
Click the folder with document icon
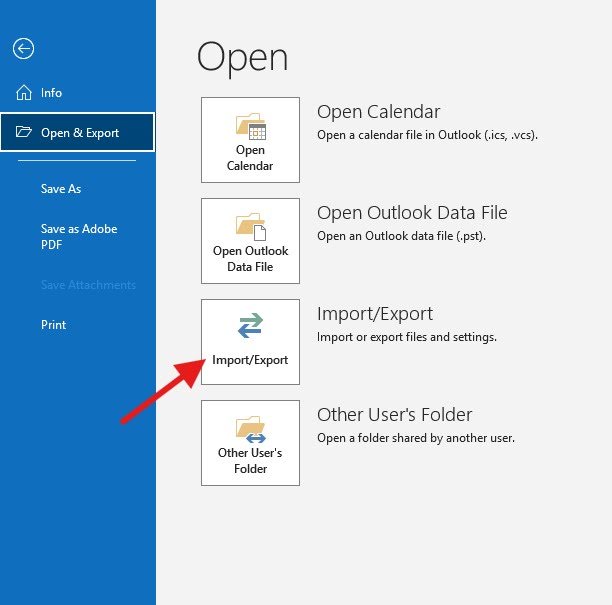251,227
